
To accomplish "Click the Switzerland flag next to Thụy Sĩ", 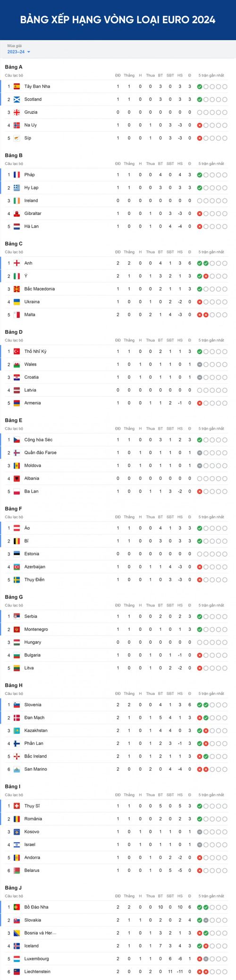I will [17, 806].
